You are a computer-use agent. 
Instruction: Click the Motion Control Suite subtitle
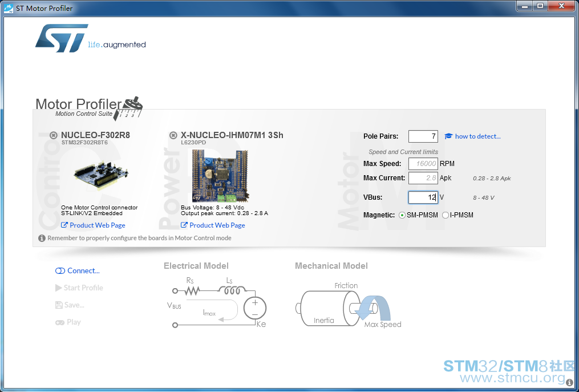84,114
